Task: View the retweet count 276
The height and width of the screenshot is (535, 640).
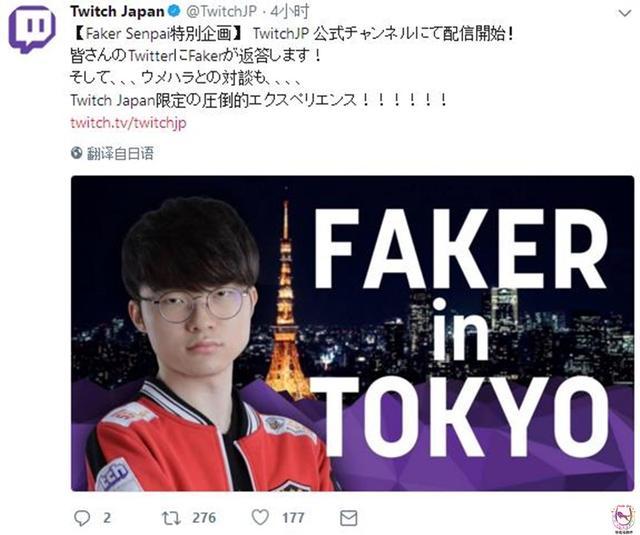Action: tap(204, 518)
